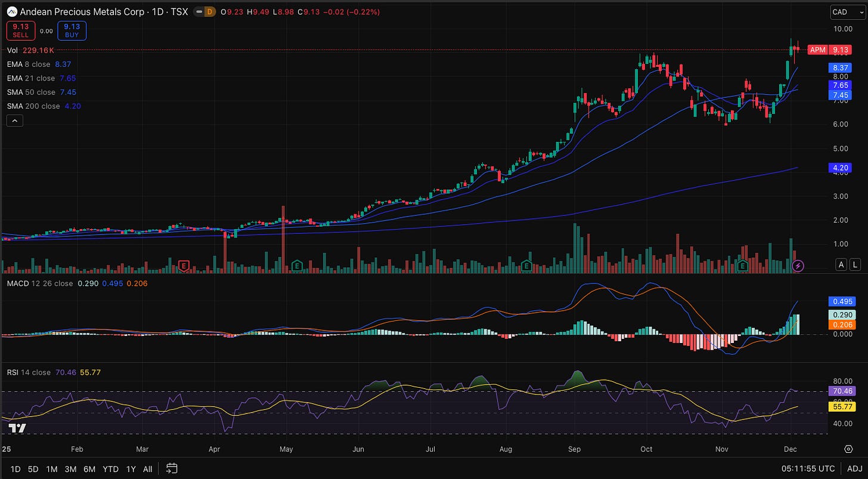
Task: Open the CAD currency dropdown
Action: point(847,12)
